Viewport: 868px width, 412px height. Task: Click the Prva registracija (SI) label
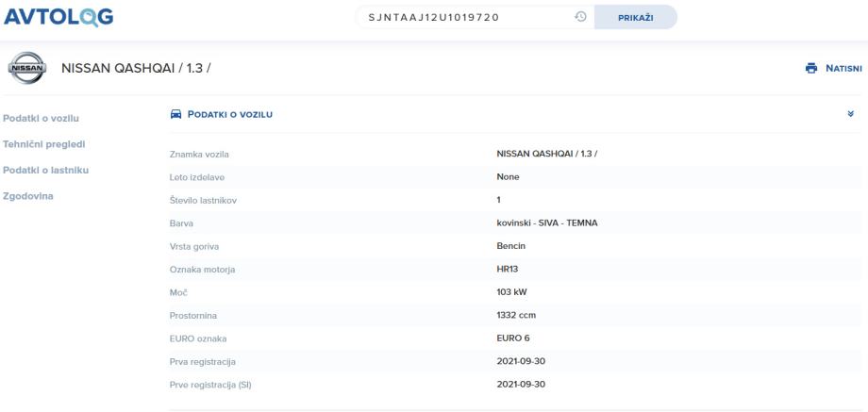210,385
